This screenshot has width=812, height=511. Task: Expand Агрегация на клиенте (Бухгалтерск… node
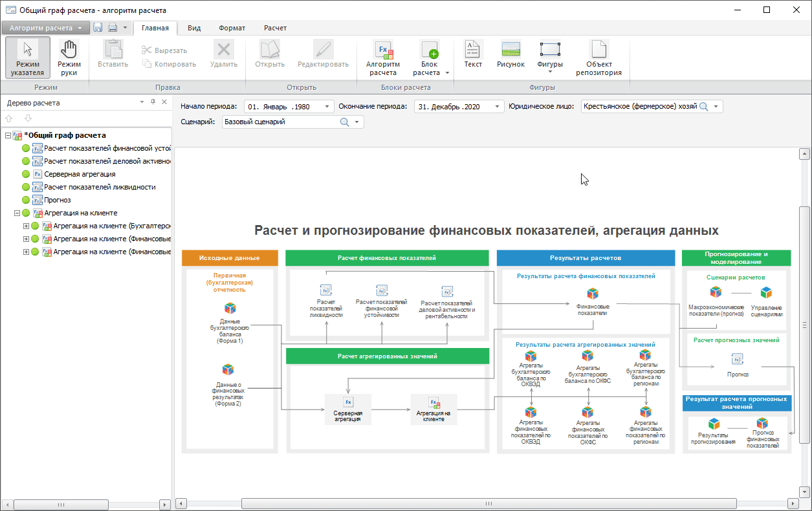click(26, 226)
